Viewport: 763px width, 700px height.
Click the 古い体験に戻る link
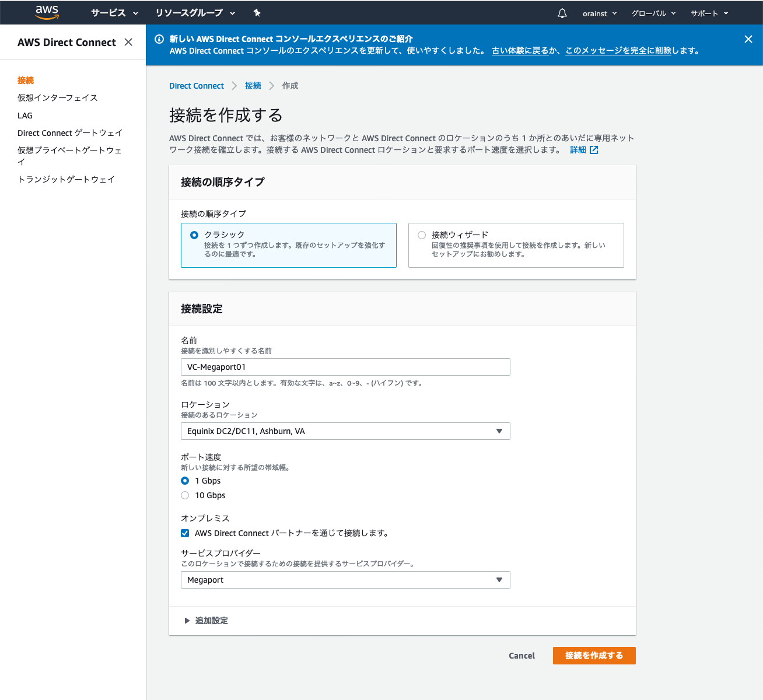[x=520, y=51]
